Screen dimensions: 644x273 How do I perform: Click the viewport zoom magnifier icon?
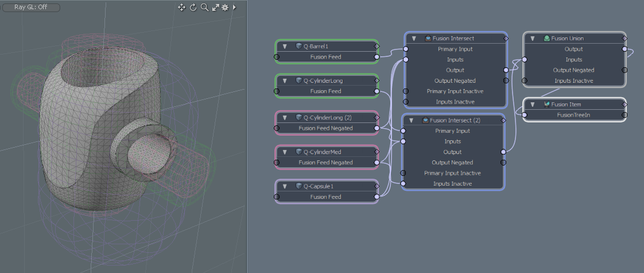[x=204, y=7]
